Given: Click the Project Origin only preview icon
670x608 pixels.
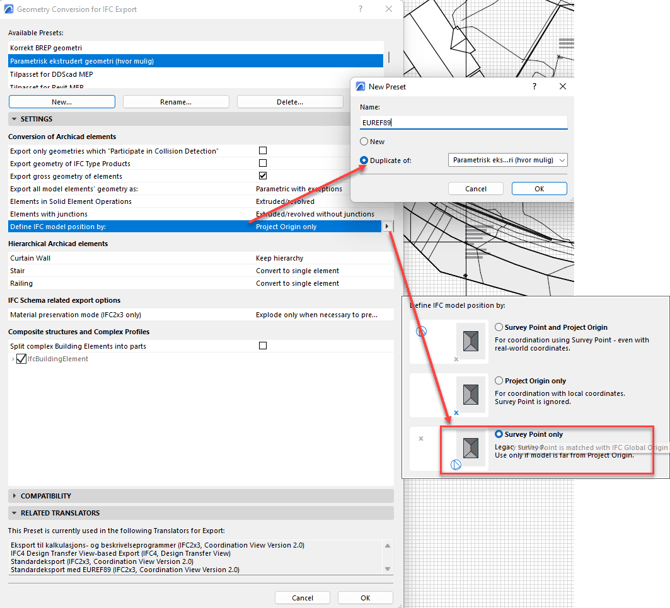Looking at the screenshot, I should point(469,392).
